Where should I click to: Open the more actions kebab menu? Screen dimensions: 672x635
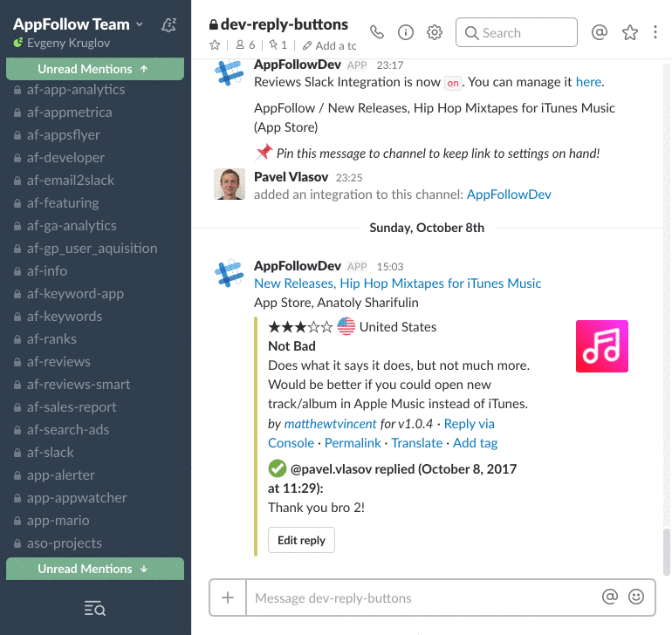tap(656, 32)
